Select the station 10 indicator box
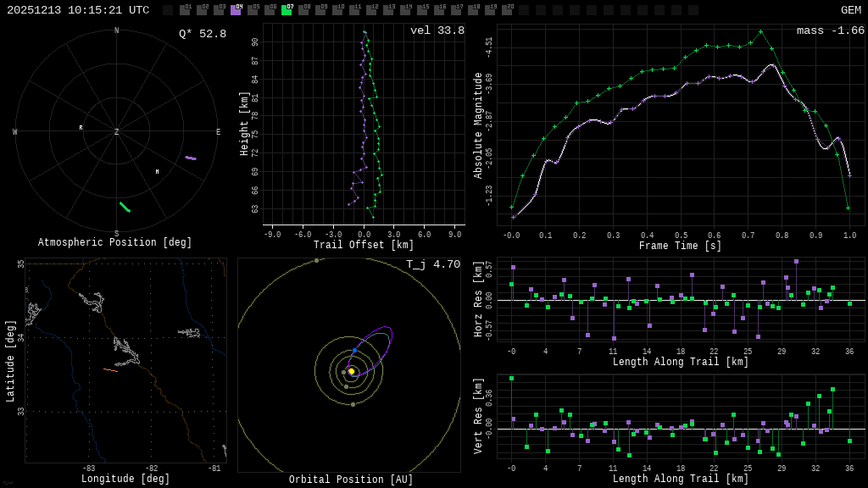The width and height of the screenshot is (868, 488). 337,10
